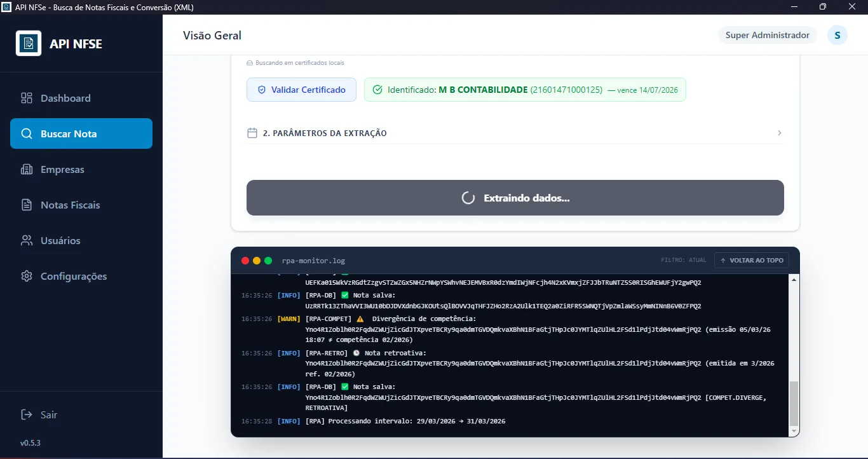Click calendar icon beside Parâmetros da Extração
Image resolution: width=868 pixels, height=459 pixels.
tap(252, 133)
